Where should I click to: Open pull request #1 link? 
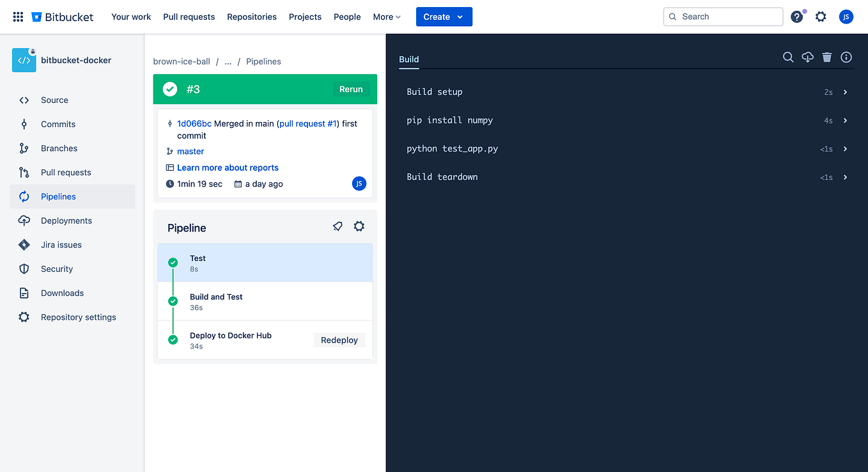coord(307,123)
